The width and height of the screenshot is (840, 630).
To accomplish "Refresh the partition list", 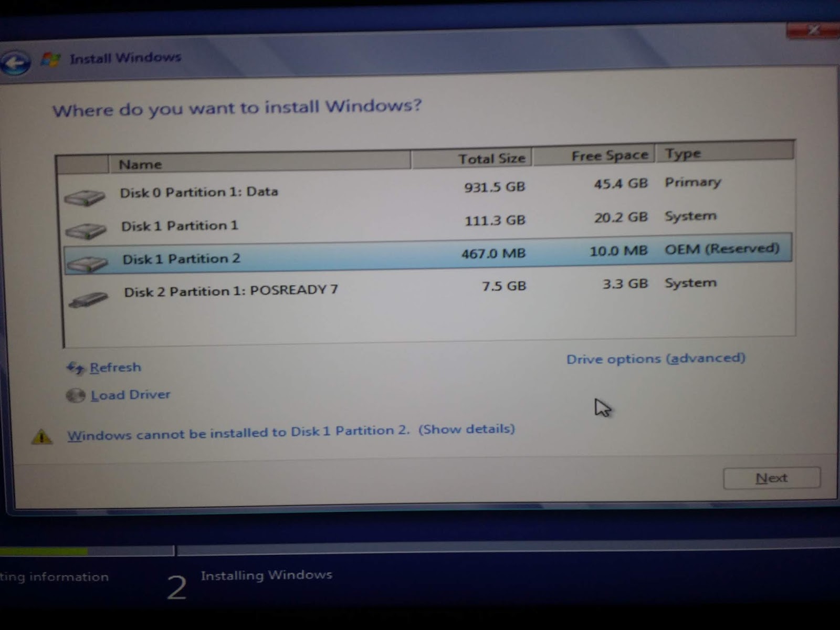I will click(x=115, y=367).
